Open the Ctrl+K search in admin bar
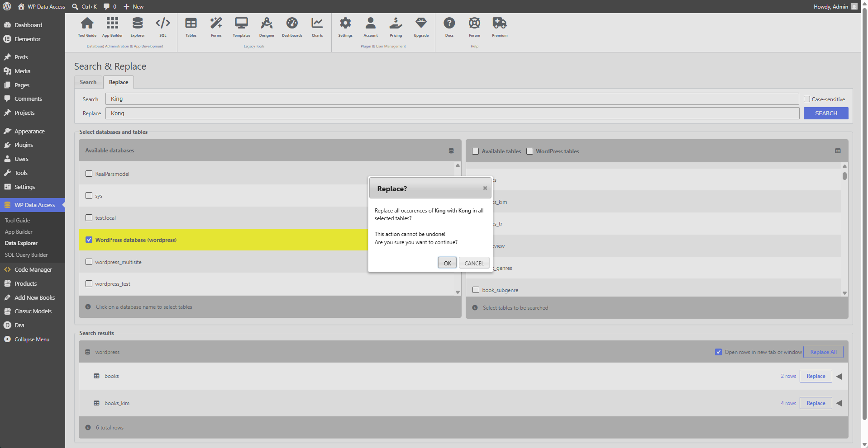This screenshot has height=448, width=868. [85, 6]
